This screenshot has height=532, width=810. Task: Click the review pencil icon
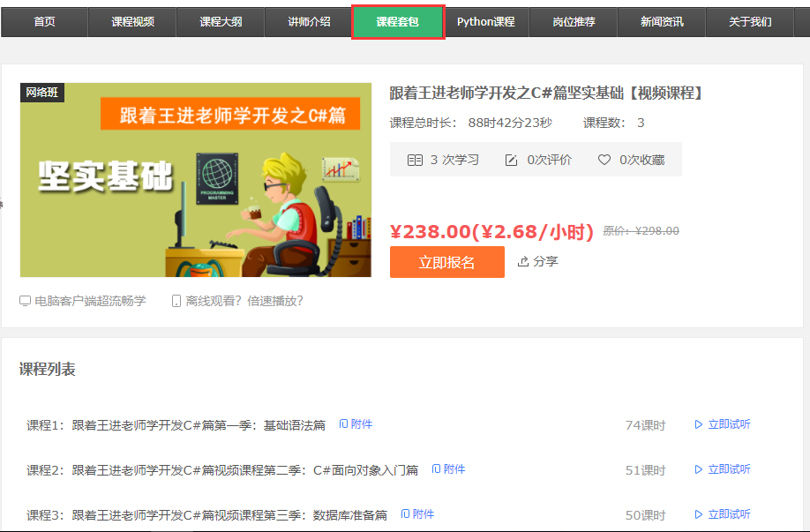[x=511, y=160]
